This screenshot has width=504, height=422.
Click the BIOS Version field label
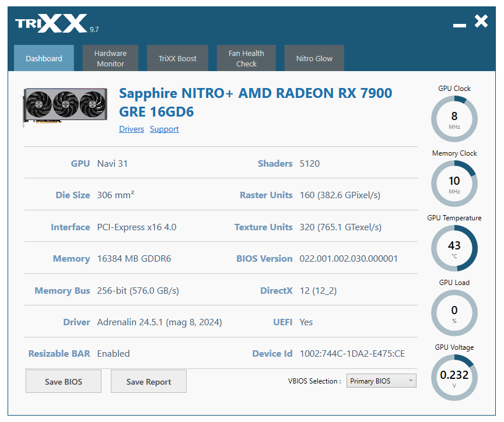point(264,259)
